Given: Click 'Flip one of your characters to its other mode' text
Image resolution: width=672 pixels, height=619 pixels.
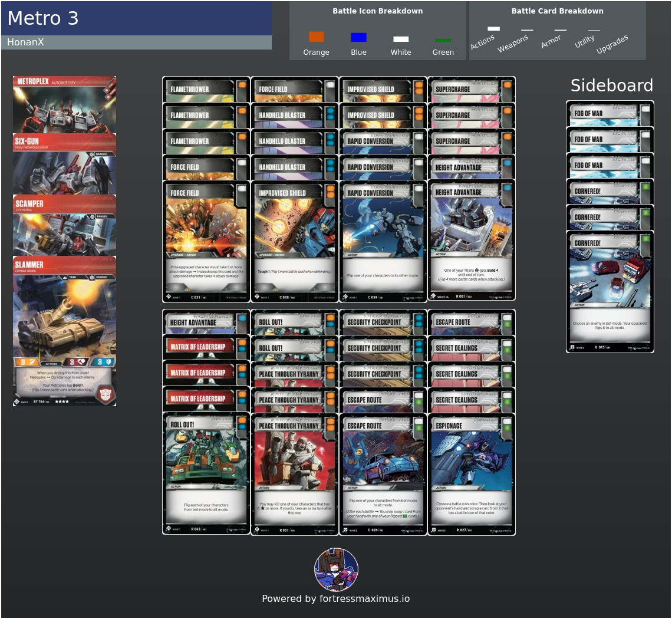Looking at the screenshot, I should click(383, 275).
